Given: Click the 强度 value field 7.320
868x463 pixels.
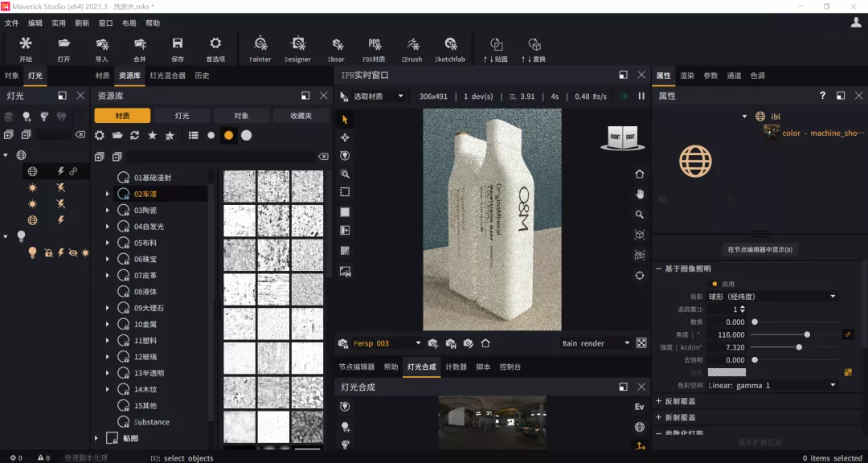Looking at the screenshot, I should pos(727,347).
